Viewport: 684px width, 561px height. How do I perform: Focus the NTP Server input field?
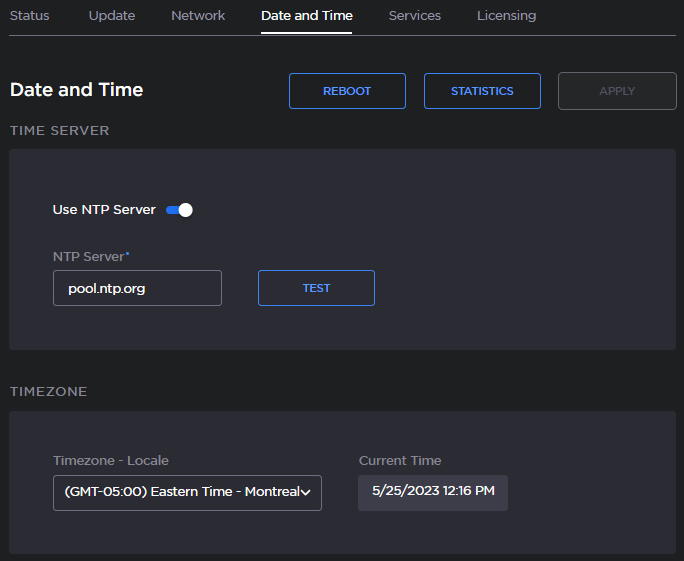[137, 288]
